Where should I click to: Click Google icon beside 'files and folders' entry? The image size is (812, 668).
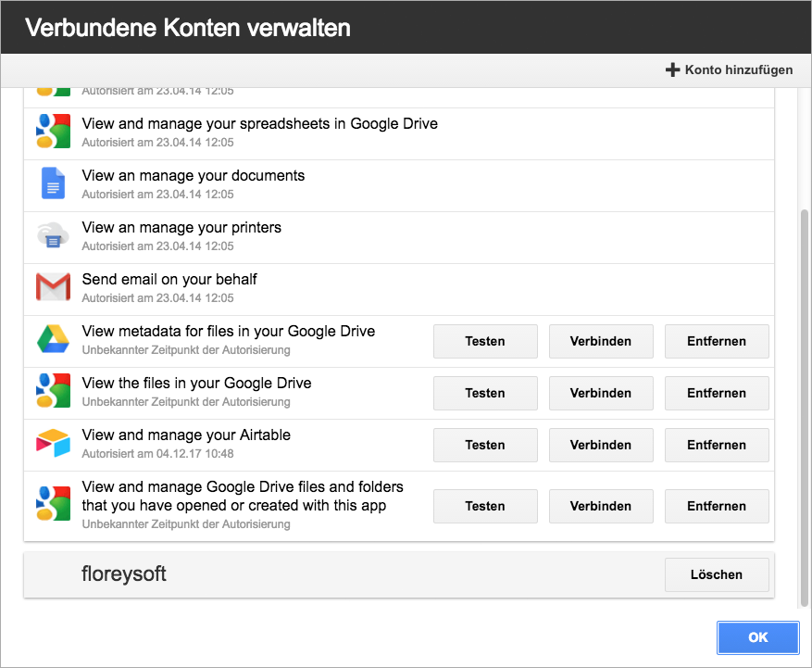(53, 503)
